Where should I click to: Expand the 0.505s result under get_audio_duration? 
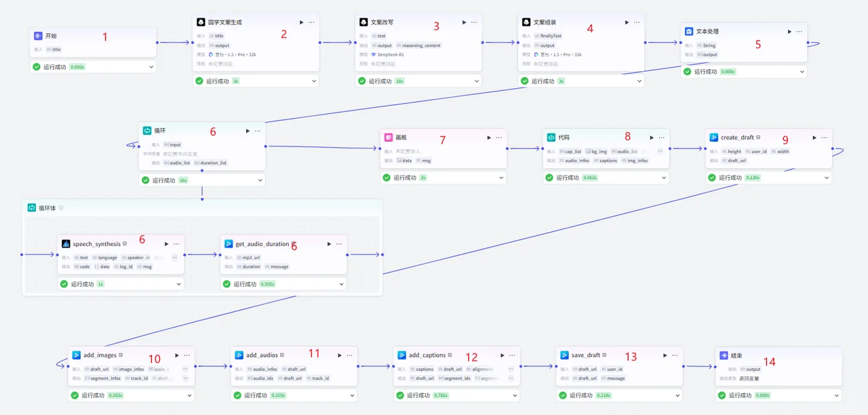(x=341, y=284)
